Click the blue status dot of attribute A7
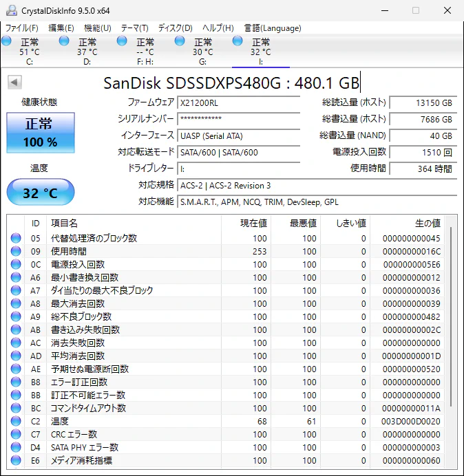The height and width of the screenshot is (476, 464). [x=16, y=290]
